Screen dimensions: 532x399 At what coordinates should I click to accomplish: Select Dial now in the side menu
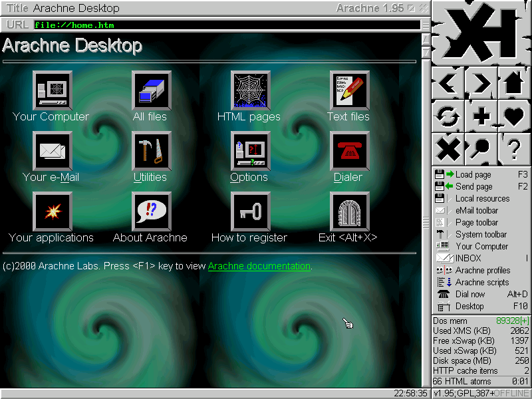[x=481, y=294]
